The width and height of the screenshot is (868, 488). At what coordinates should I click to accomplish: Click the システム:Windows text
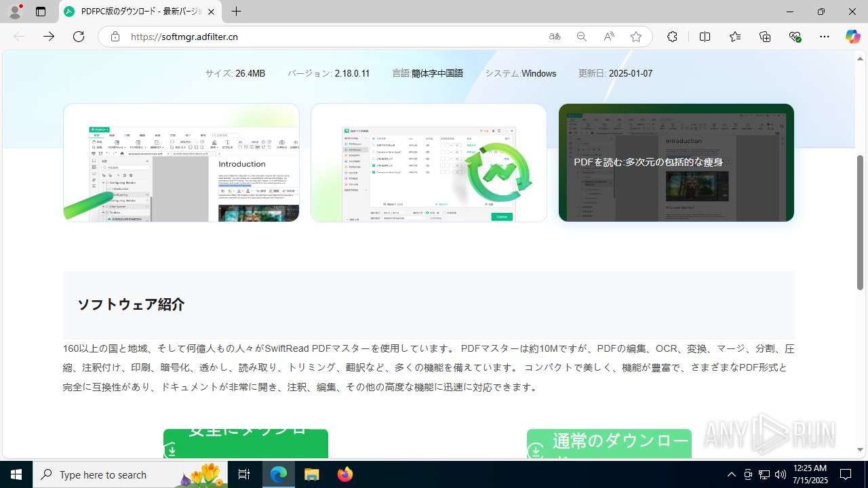tap(520, 73)
